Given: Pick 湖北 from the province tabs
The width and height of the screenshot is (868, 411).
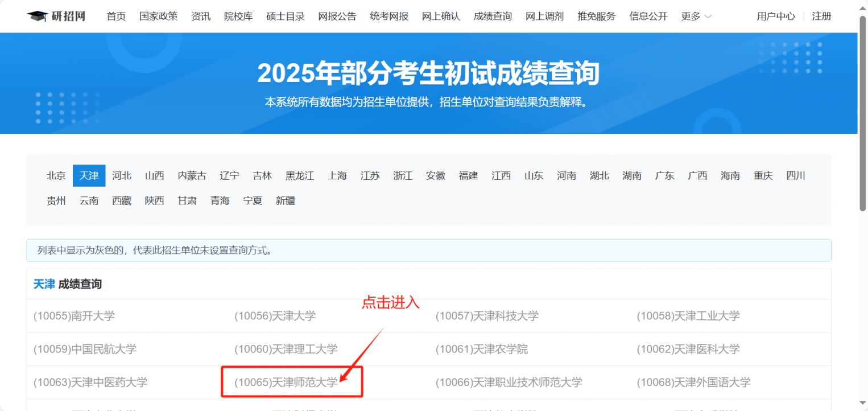Looking at the screenshot, I should coord(600,176).
